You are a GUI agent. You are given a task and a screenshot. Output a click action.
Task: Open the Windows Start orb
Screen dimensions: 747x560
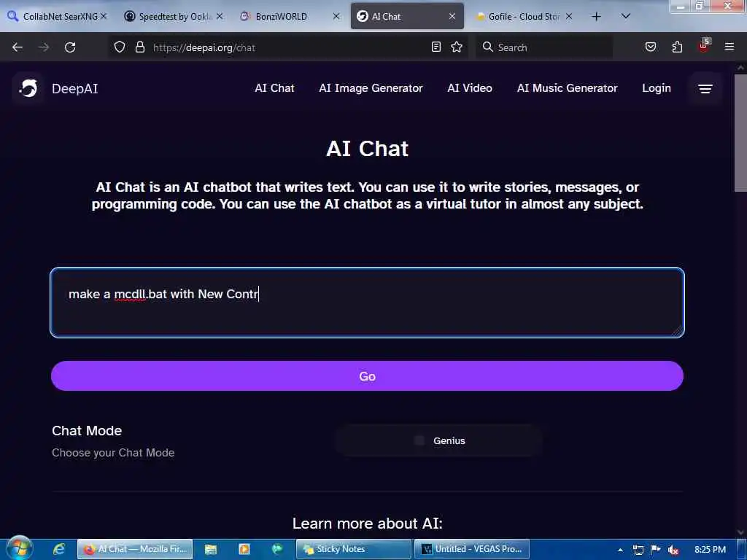coord(19,548)
